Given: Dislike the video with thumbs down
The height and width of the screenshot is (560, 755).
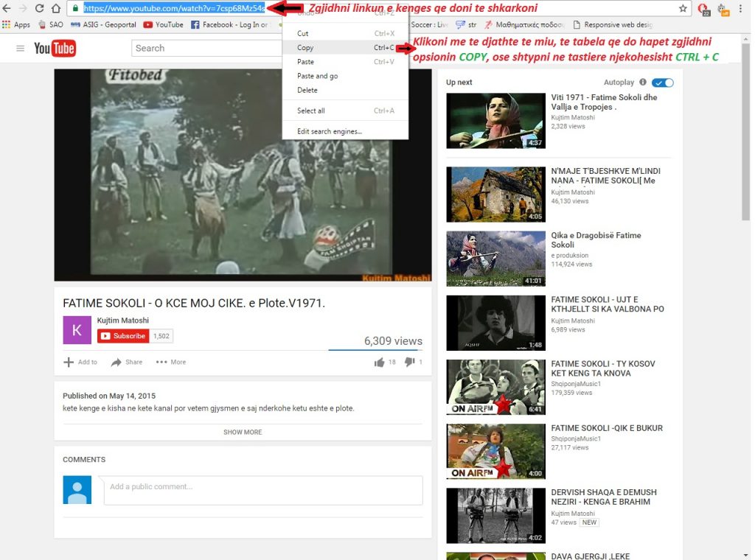Looking at the screenshot, I should (x=409, y=363).
